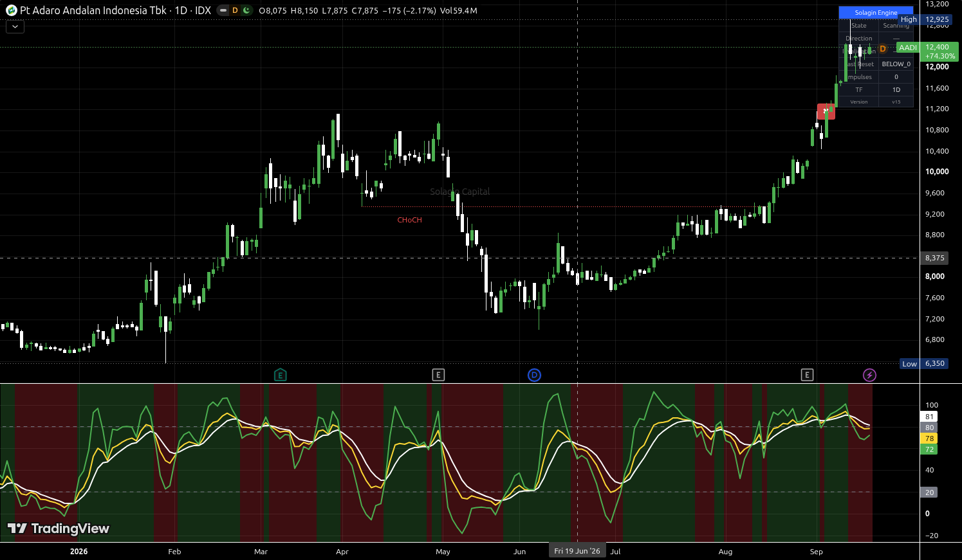This screenshot has height=560, width=962.
Task: Click the Solagin Engine table header
Action: coord(876,13)
